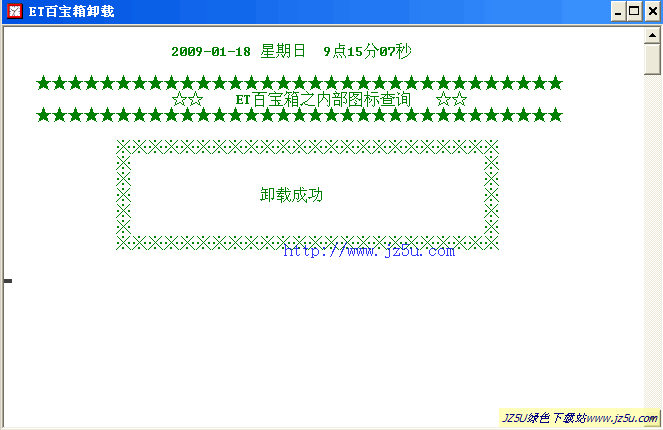Click the time text 9点15分07秒

367,51
